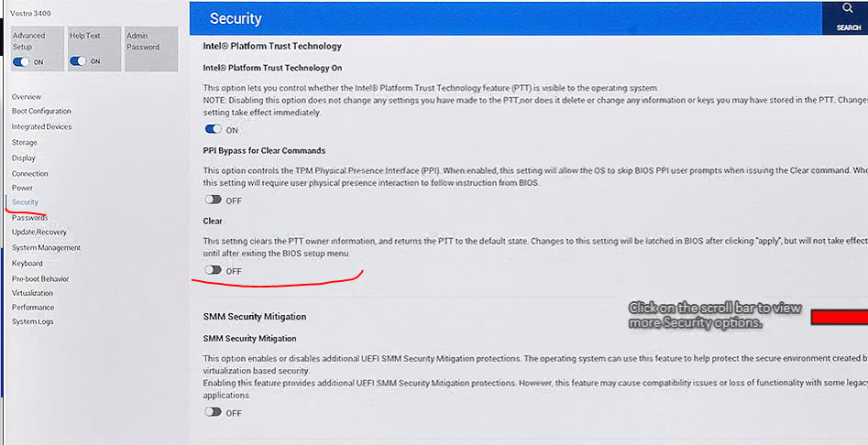Disable Intel Platform Trust Technology switch
Viewport: 868px width, 445px height.
pos(214,129)
